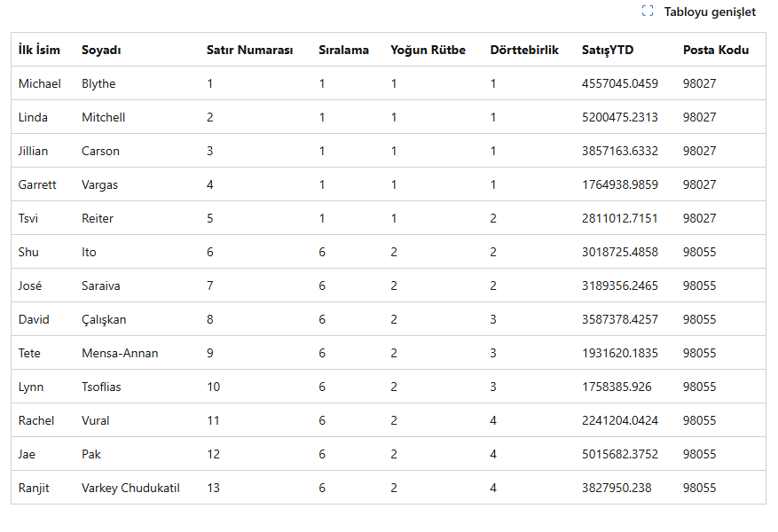Click the first name cell José
Screen dimensions: 778x532
click(30, 286)
